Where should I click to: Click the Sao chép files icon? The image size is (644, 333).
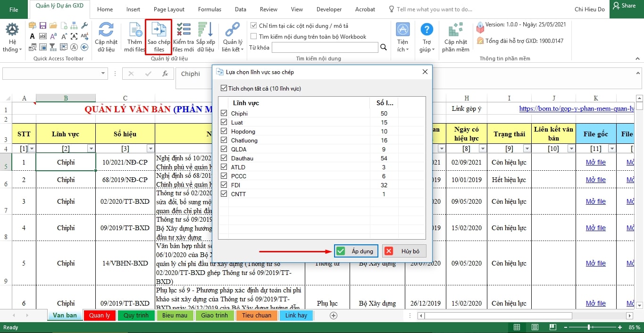(x=159, y=31)
